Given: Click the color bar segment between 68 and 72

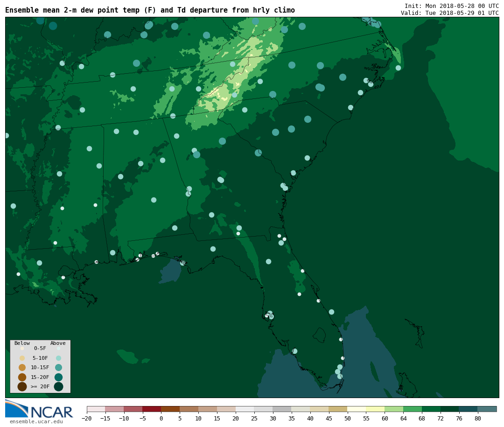Looking at the screenshot, I should pyautogui.click(x=431, y=409).
